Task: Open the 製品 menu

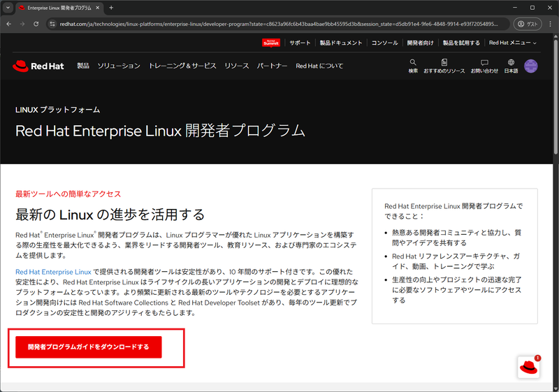Action: click(x=83, y=66)
